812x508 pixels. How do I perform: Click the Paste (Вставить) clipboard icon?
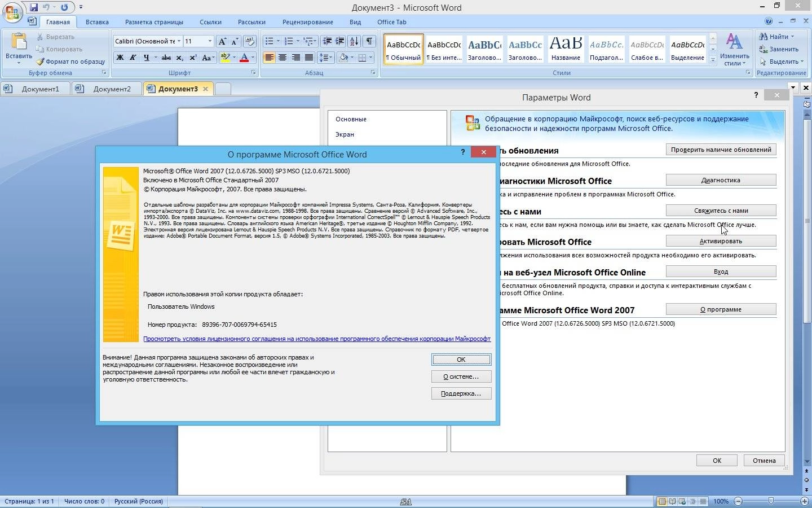point(19,42)
